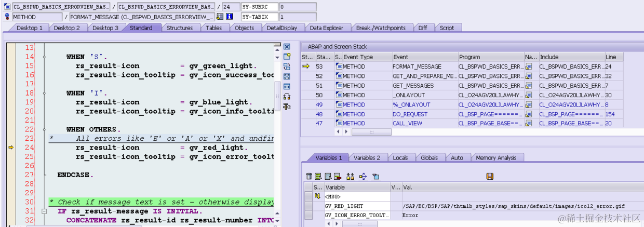
Task: Switch to Objects tab
Action: [x=245, y=28]
